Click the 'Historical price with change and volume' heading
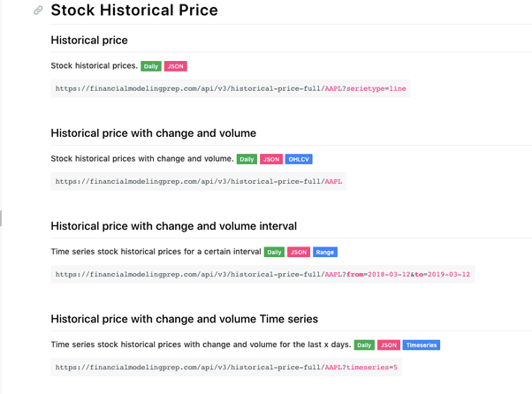 [x=154, y=133]
